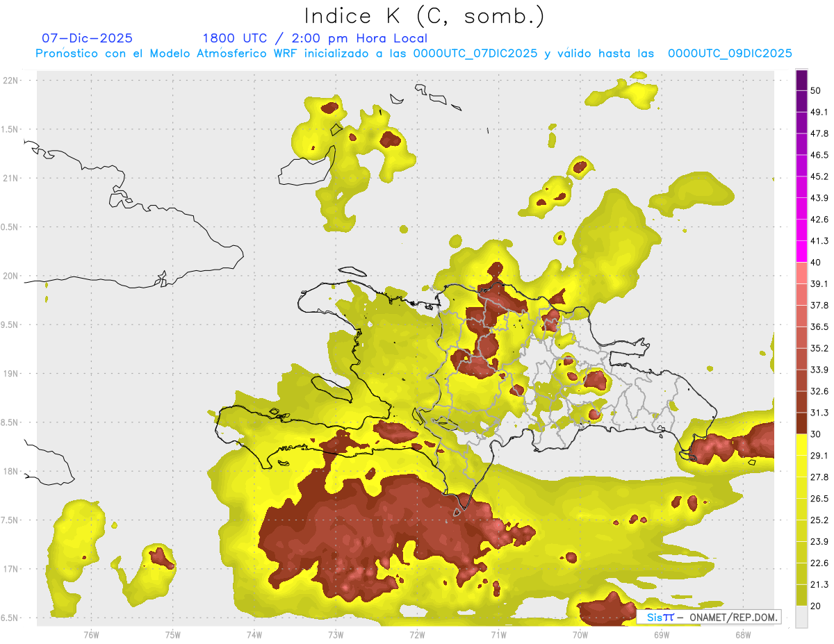
Task: Click the "68W" longitude label
Action: (743, 634)
